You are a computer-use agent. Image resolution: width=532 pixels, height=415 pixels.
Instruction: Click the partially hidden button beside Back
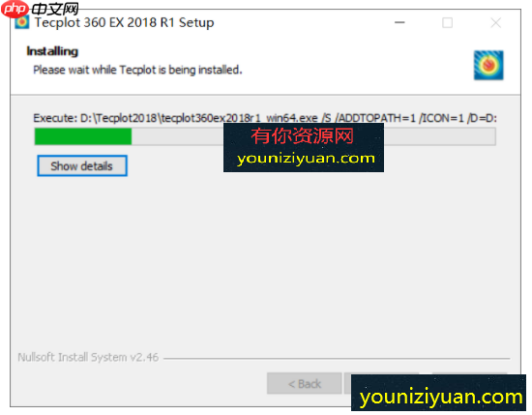348,383
